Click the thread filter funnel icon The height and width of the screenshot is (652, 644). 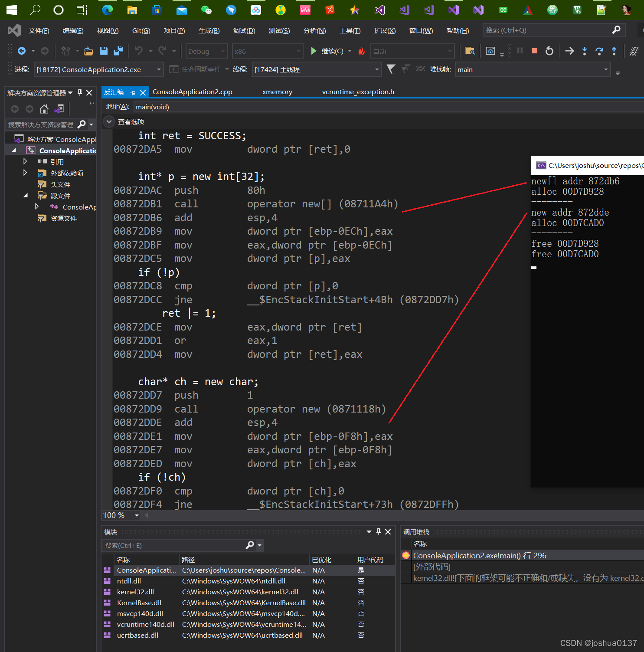tap(391, 69)
